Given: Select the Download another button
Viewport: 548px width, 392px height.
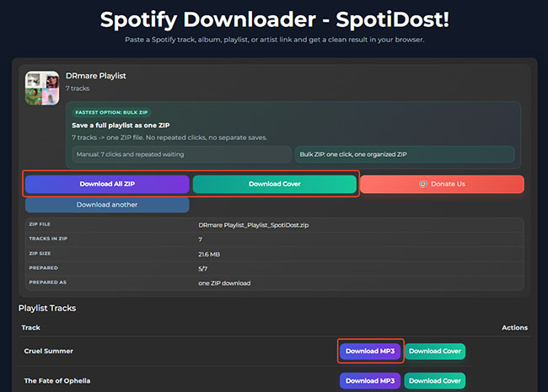Looking at the screenshot, I should (107, 205).
